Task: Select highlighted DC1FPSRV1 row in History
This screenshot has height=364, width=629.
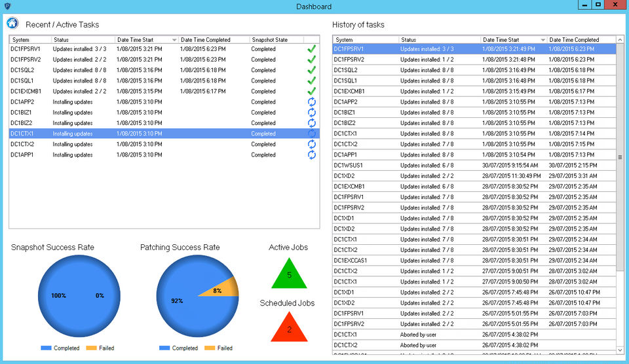Action: [x=474, y=49]
